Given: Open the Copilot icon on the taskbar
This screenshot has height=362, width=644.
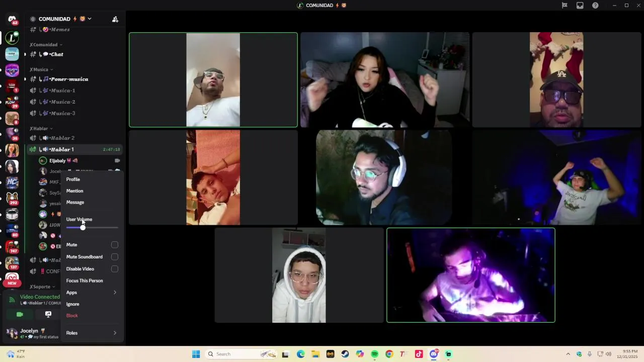Looking at the screenshot, I should tap(359, 354).
